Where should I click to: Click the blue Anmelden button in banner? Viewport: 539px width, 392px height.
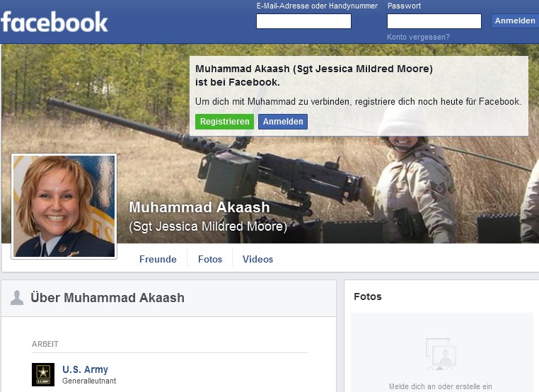click(283, 122)
